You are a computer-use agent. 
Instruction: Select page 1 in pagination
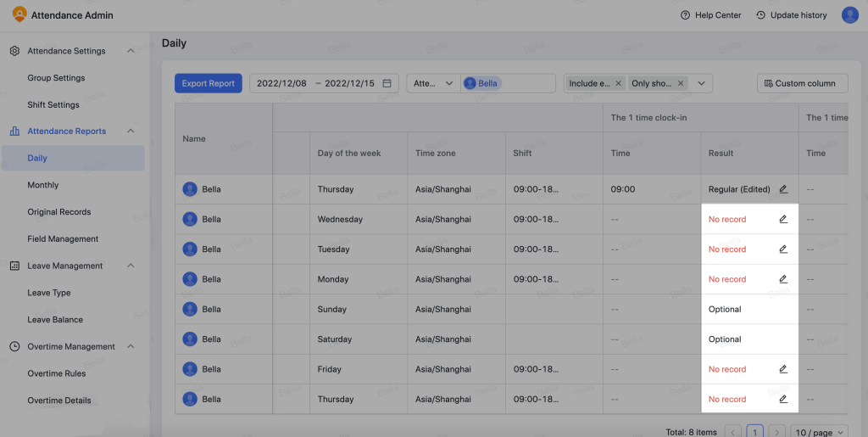[754, 432]
